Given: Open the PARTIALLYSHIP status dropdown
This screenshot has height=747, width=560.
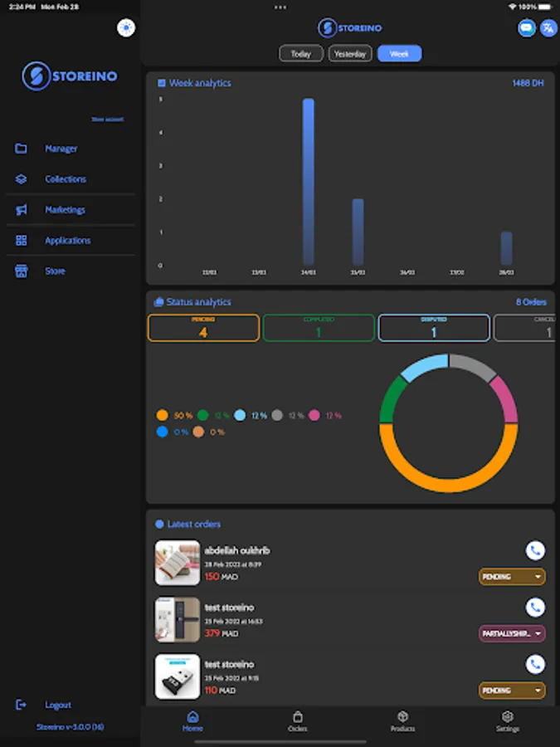Looking at the screenshot, I should point(512,633).
